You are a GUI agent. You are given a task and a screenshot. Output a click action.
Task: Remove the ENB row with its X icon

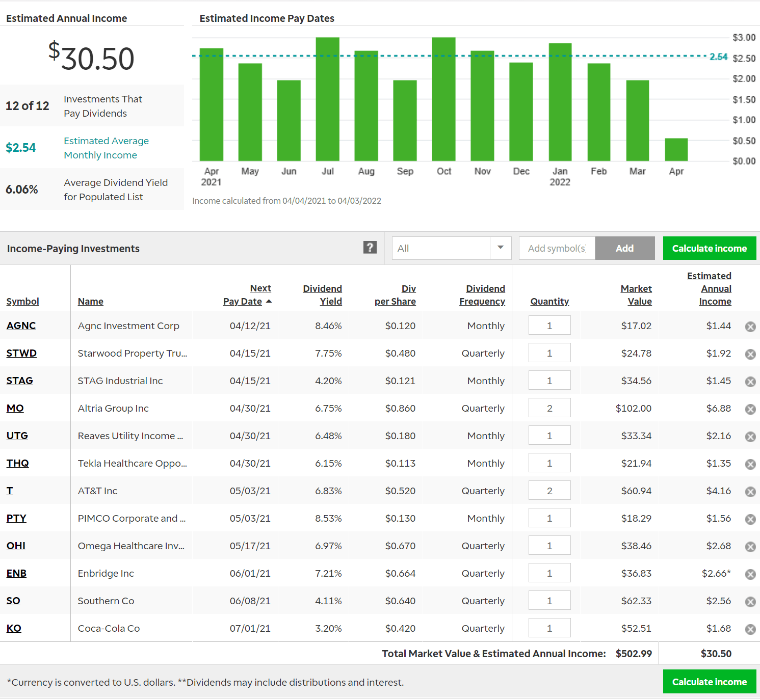750,574
